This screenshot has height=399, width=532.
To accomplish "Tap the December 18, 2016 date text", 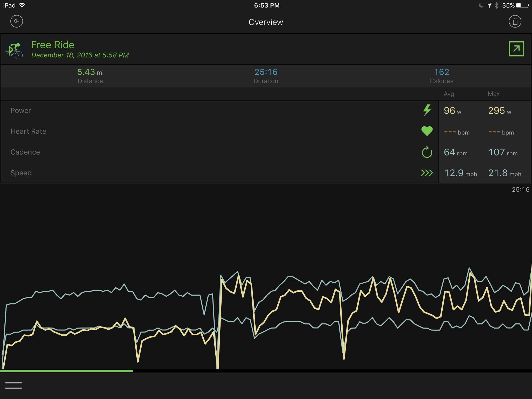I will [80, 55].
